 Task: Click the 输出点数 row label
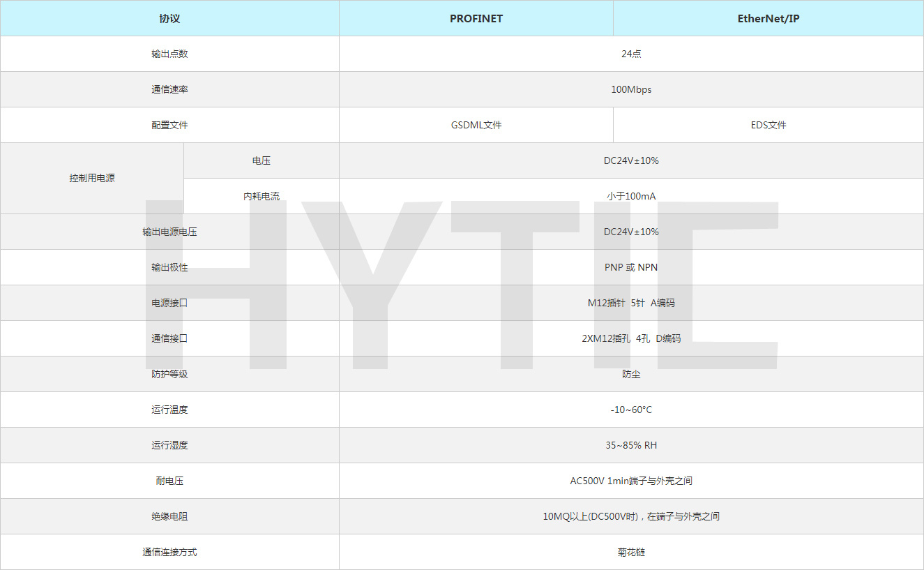[x=169, y=54]
